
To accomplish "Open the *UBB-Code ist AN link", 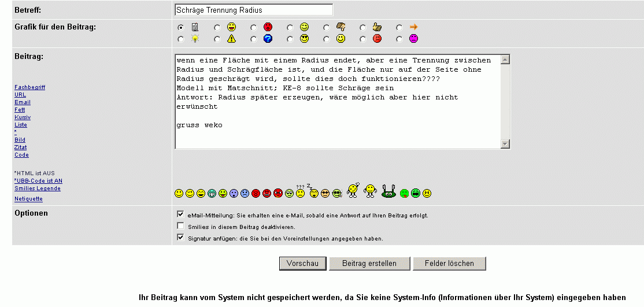I will 38,181.
